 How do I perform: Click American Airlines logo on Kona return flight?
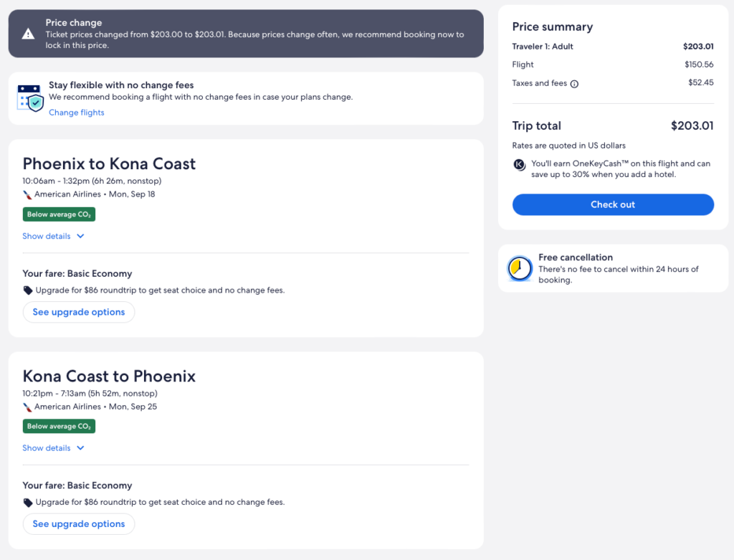tap(28, 407)
